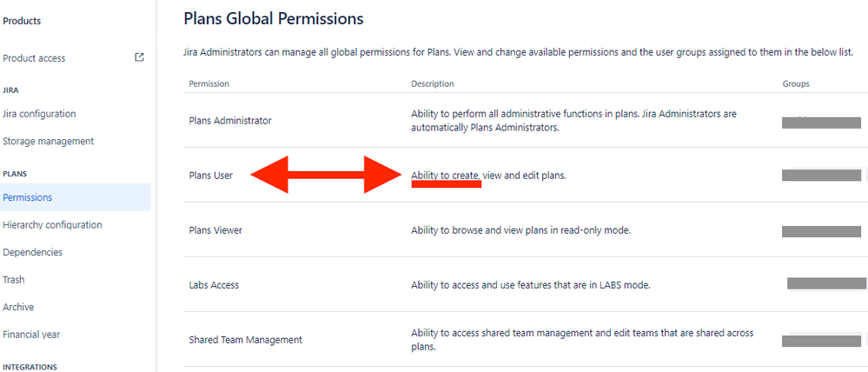Screen dimensions: 868x372
Task: Open Product access in sidebar
Action: tap(34, 58)
